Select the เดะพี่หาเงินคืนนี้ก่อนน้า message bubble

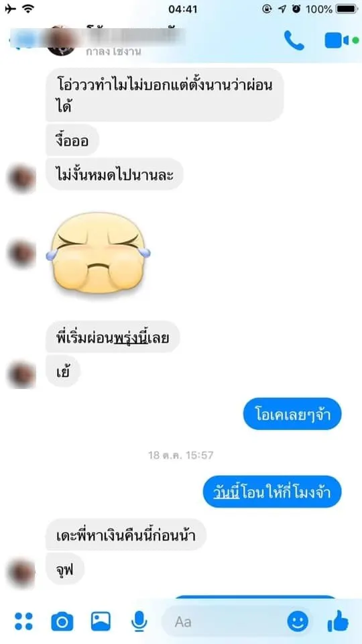pyautogui.click(x=125, y=535)
